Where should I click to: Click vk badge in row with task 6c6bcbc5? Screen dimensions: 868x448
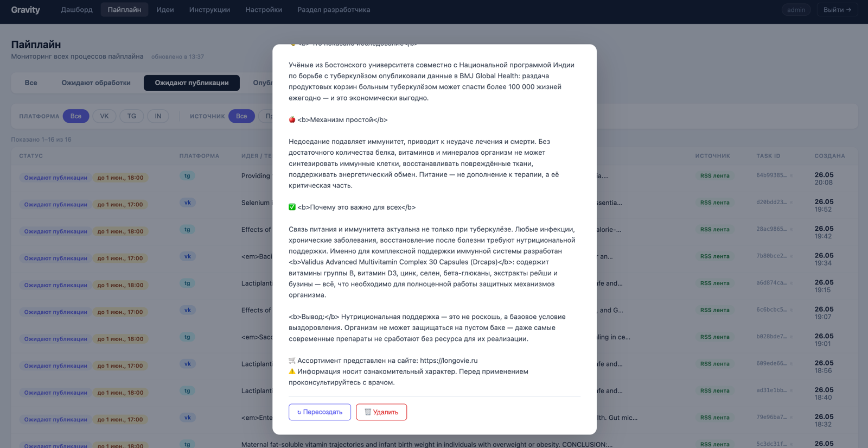click(187, 310)
